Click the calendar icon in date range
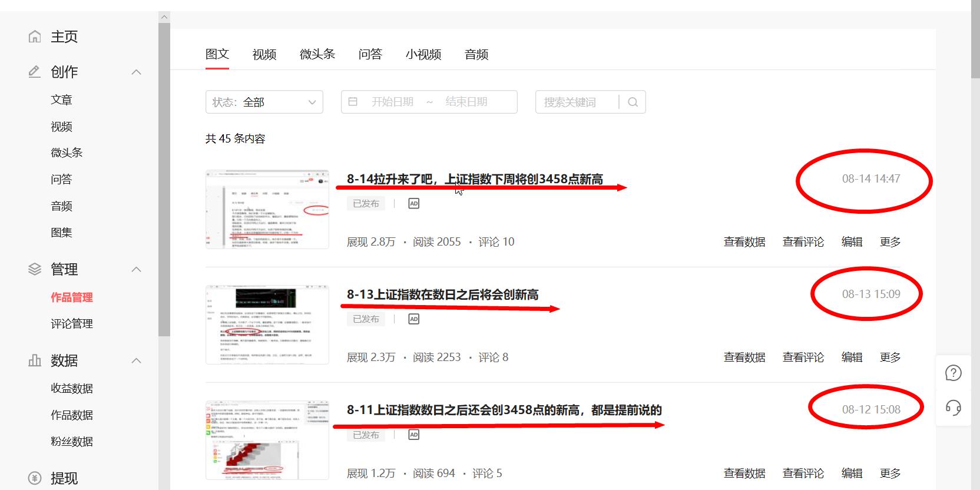 coord(353,102)
